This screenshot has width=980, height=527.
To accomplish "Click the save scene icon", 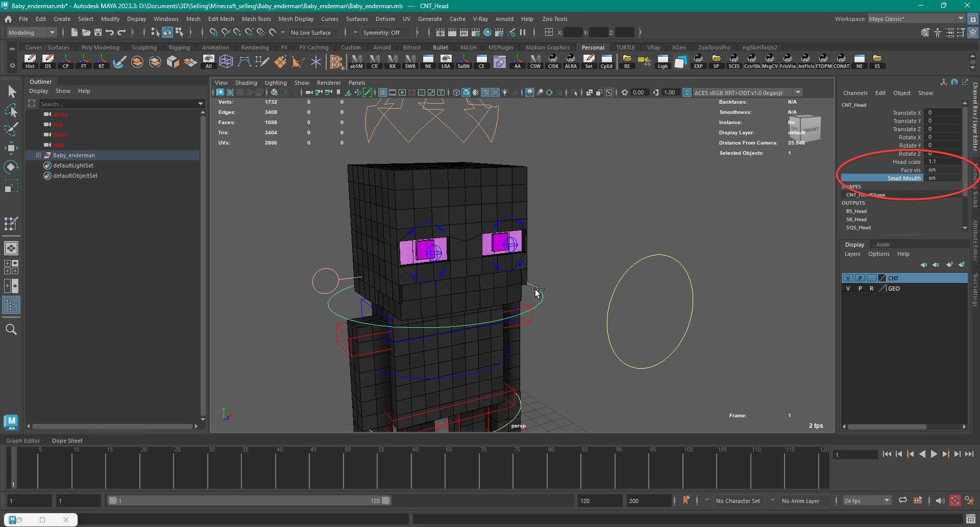I will pyautogui.click(x=98, y=33).
